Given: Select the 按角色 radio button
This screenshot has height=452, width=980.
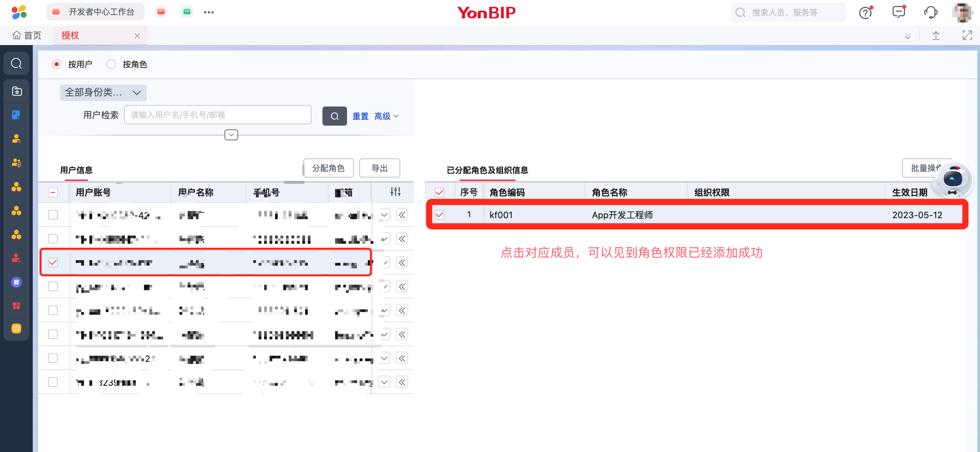Looking at the screenshot, I should (111, 64).
